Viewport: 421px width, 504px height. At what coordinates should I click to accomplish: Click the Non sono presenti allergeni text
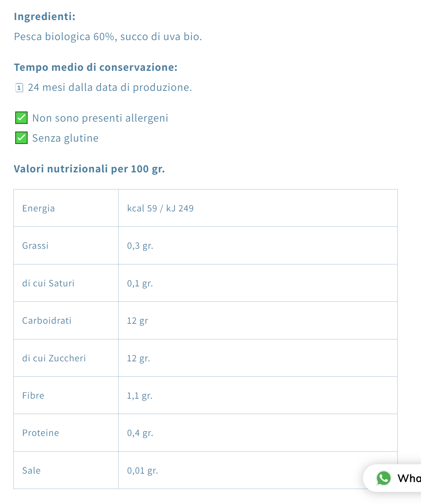coord(100,118)
